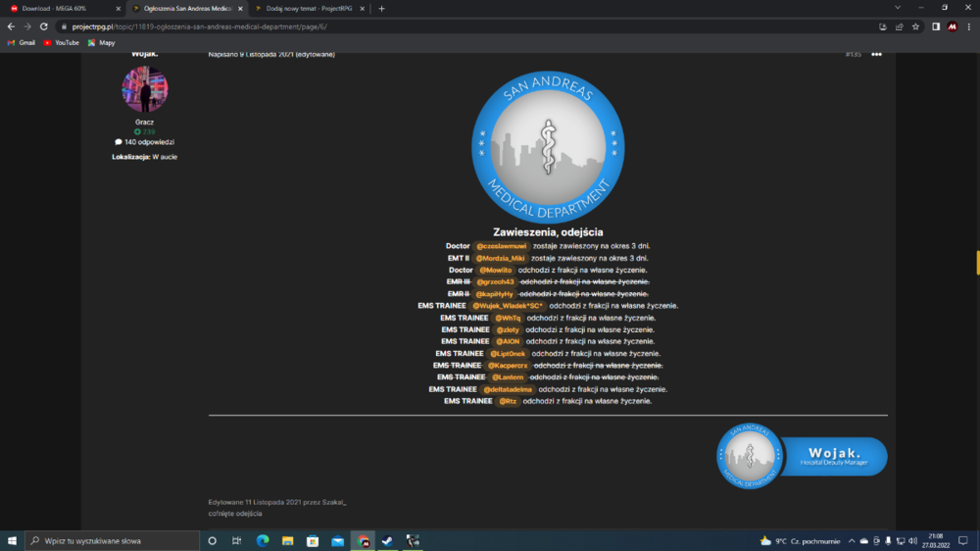Open mention @Kacpercrx
The image size is (980, 551).
coord(508,366)
